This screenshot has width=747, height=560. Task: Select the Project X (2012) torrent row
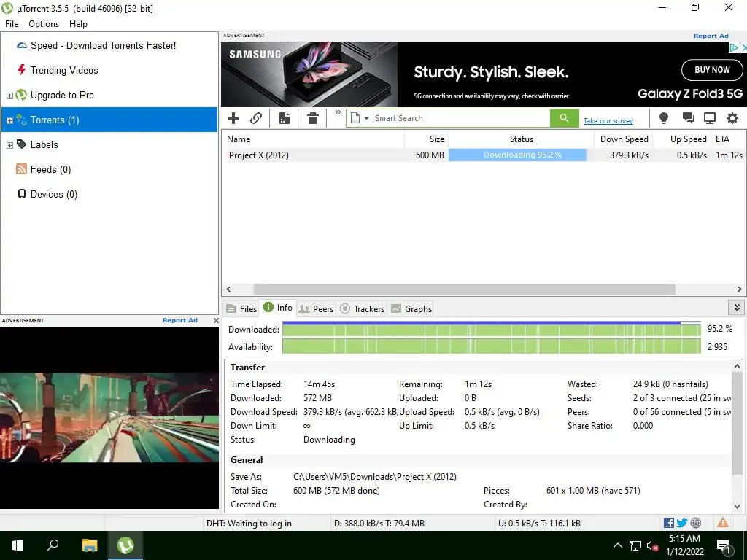pyautogui.click(x=484, y=155)
